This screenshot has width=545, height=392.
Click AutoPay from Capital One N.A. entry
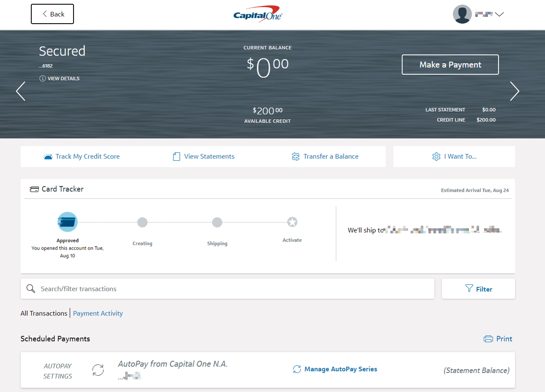point(173,364)
